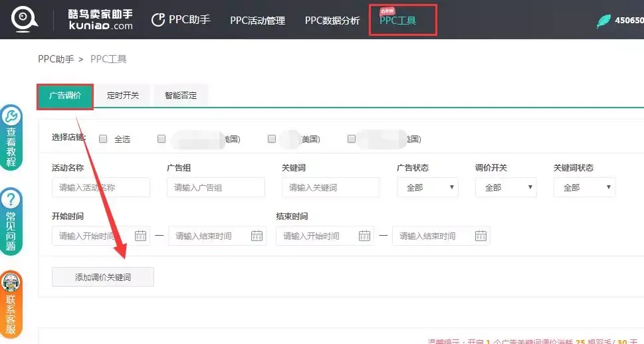Open the PPC数据分析 menu
This screenshot has width=644, height=344.
332,21
